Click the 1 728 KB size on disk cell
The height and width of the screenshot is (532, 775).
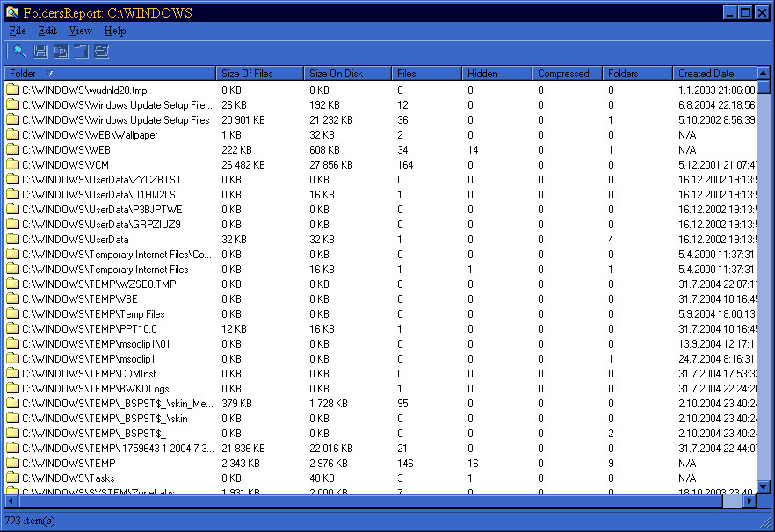click(329, 403)
